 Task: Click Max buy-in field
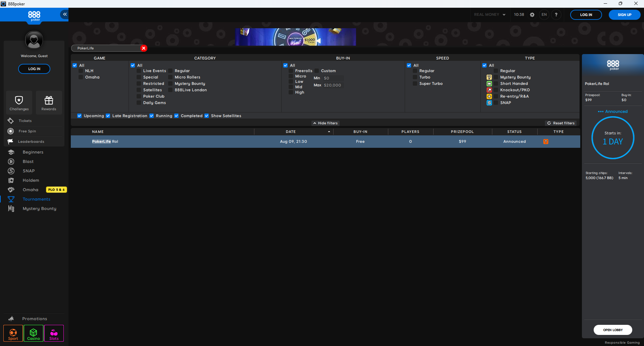(x=333, y=85)
